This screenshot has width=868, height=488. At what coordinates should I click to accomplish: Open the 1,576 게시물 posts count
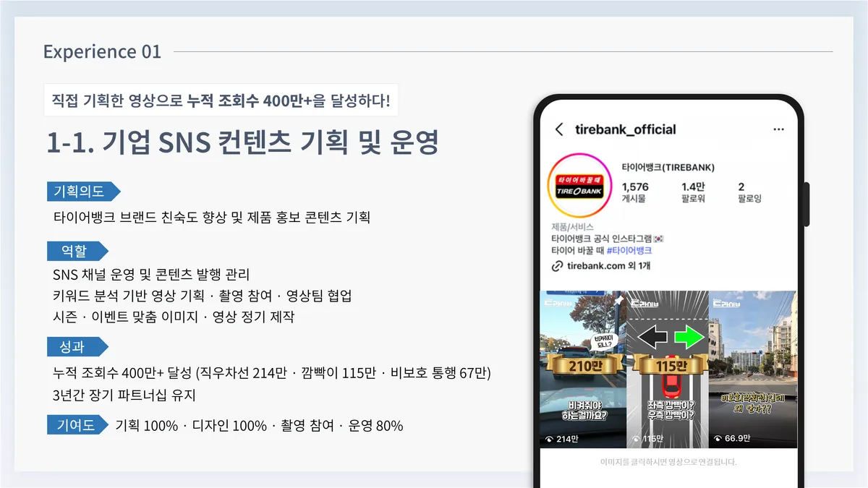635,192
